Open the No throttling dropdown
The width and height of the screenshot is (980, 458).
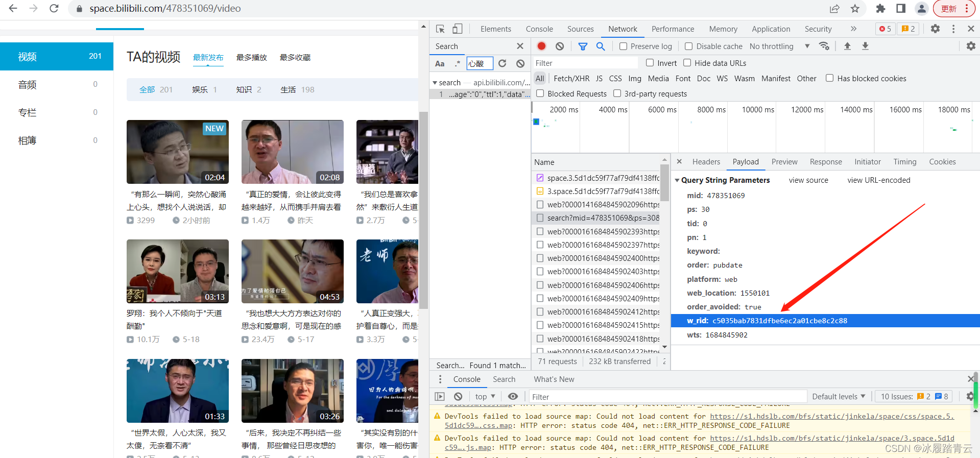pos(779,46)
